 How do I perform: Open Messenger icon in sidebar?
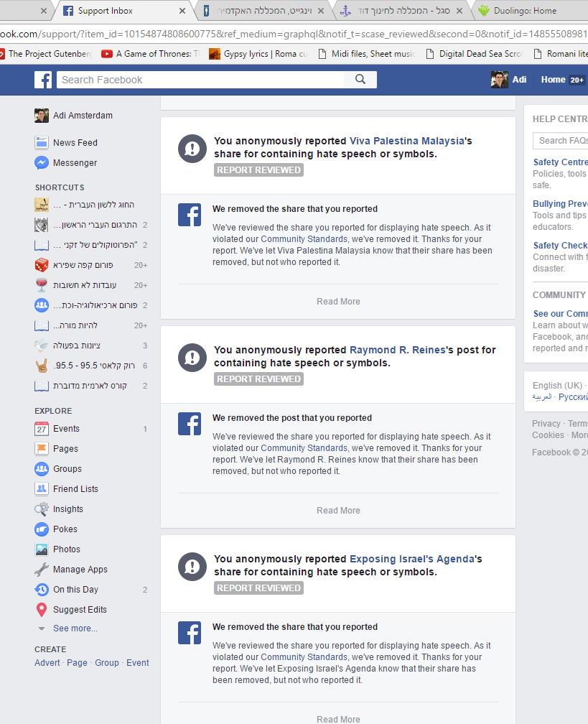(42, 162)
